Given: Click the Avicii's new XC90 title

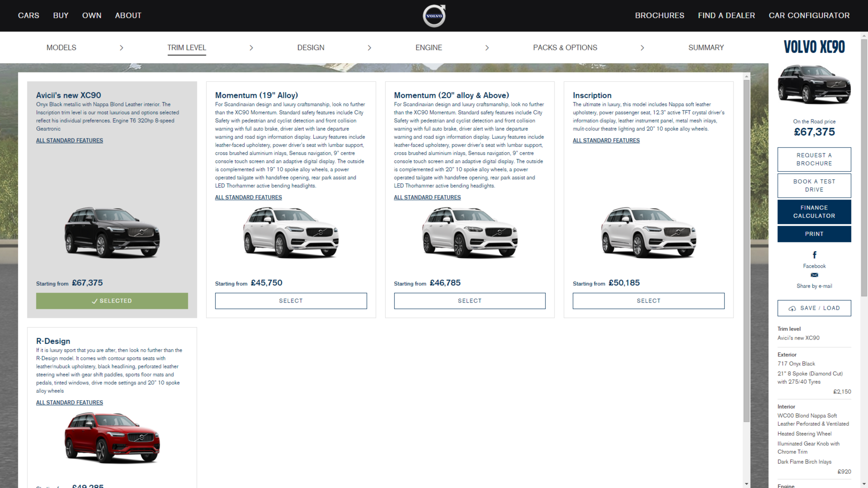Looking at the screenshot, I should pyautogui.click(x=68, y=95).
